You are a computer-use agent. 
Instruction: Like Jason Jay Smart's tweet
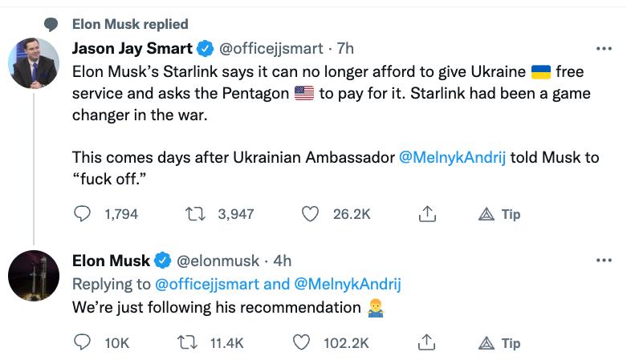(310, 214)
